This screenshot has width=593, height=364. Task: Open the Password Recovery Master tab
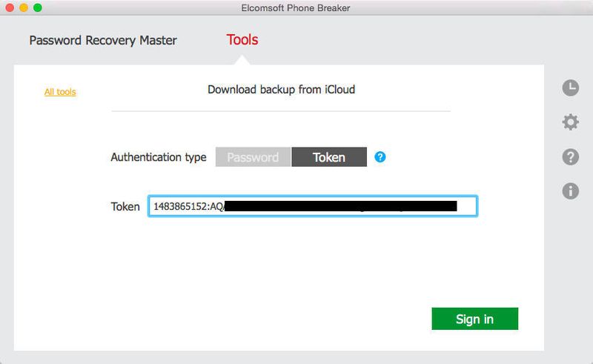click(x=103, y=40)
